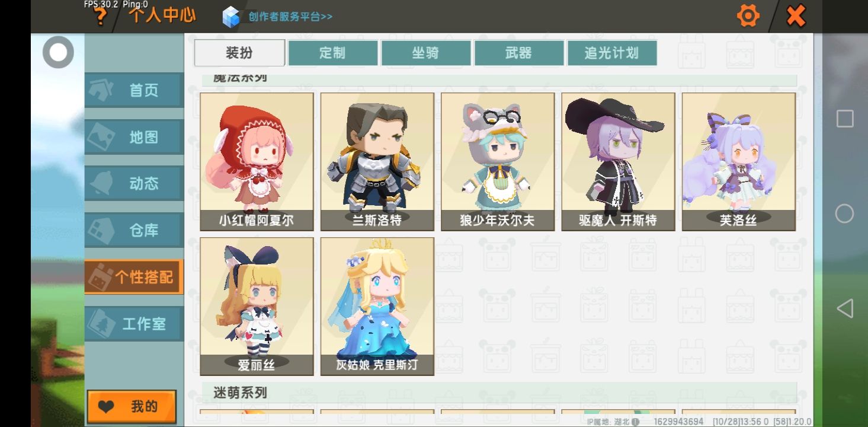The image size is (868, 427).
Task: Select the 追光计划 tab
Action: click(612, 53)
